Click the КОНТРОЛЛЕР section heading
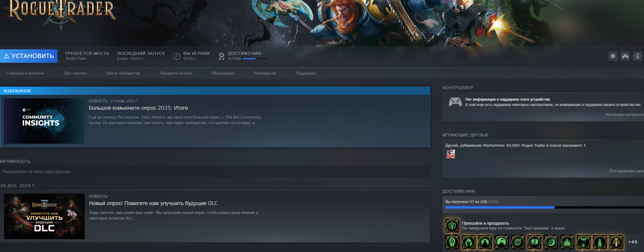Image resolution: width=644 pixels, height=252 pixels. pos(458,88)
